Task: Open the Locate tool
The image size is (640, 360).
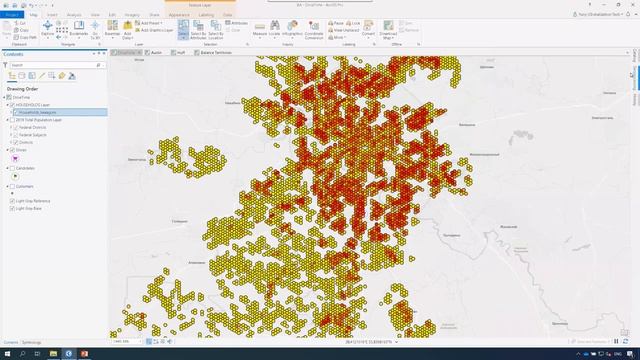Action: coord(275,29)
